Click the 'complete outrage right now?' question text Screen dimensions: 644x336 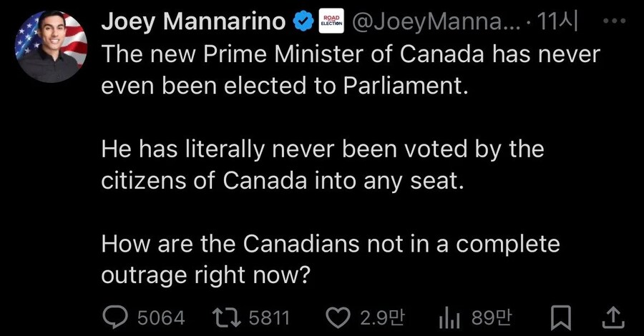(330, 259)
